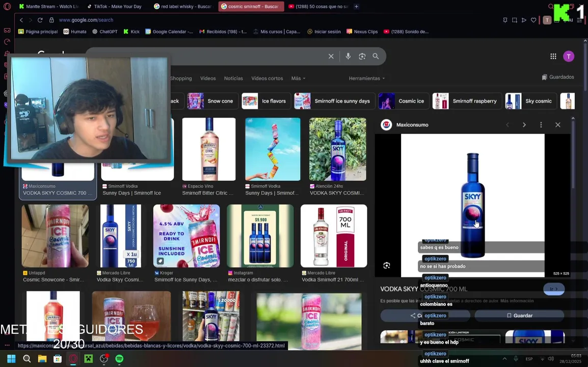
Task: Expand the Más dropdown
Action: click(298, 78)
